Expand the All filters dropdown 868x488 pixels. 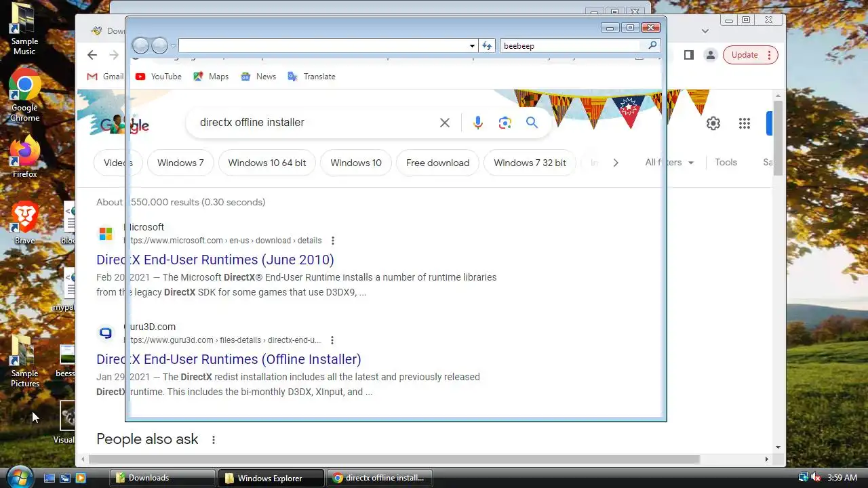click(x=670, y=163)
